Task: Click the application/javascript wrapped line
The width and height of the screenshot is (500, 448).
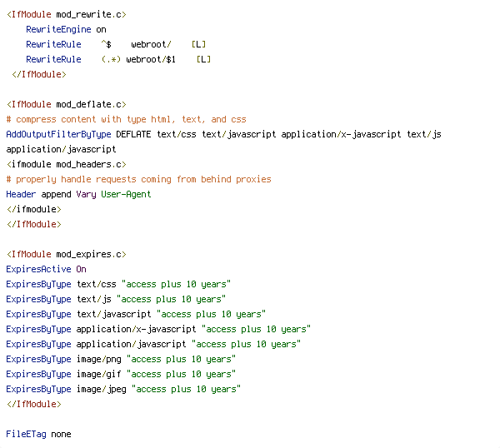Action: point(61,149)
